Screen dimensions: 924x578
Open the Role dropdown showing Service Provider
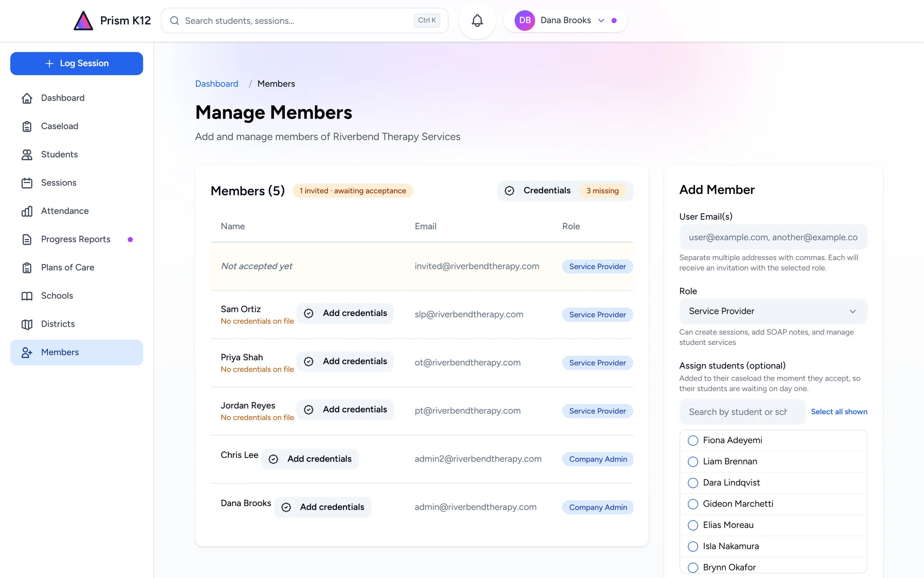tap(773, 311)
